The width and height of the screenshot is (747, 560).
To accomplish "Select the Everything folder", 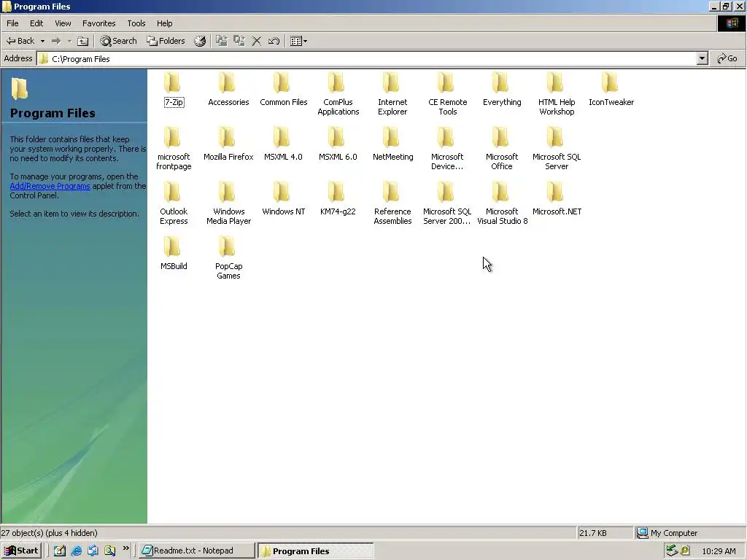I will (x=502, y=88).
